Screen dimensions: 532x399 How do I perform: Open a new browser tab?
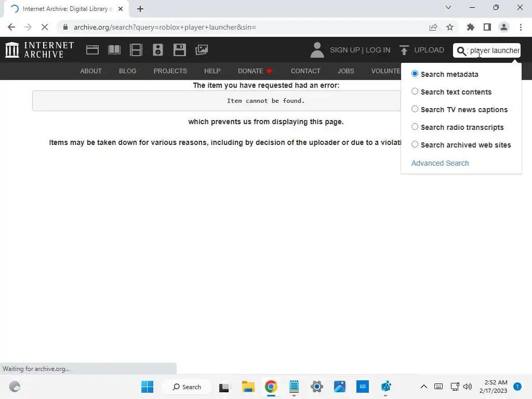click(140, 9)
